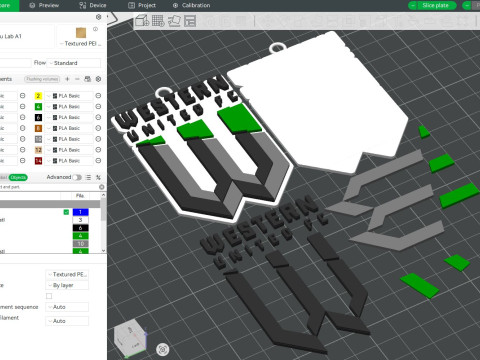
Task: Open the Textured PE plate settings dropdown
Action: (67, 274)
